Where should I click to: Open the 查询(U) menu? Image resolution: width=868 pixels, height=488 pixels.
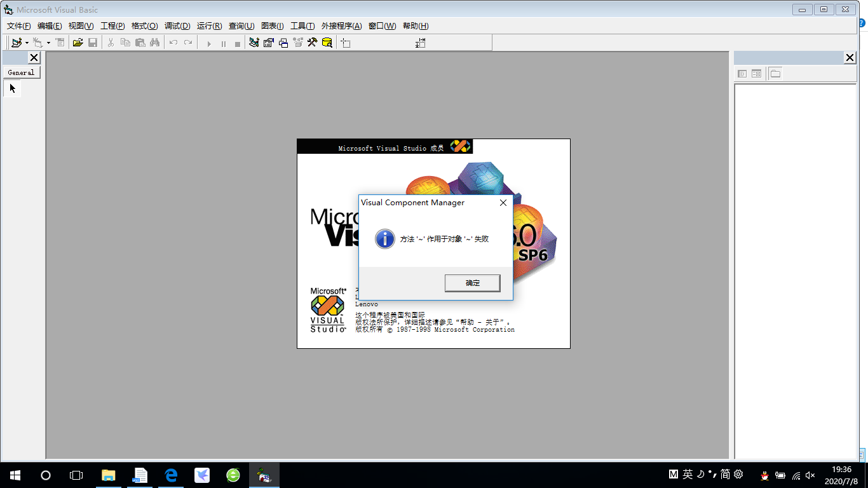click(241, 26)
